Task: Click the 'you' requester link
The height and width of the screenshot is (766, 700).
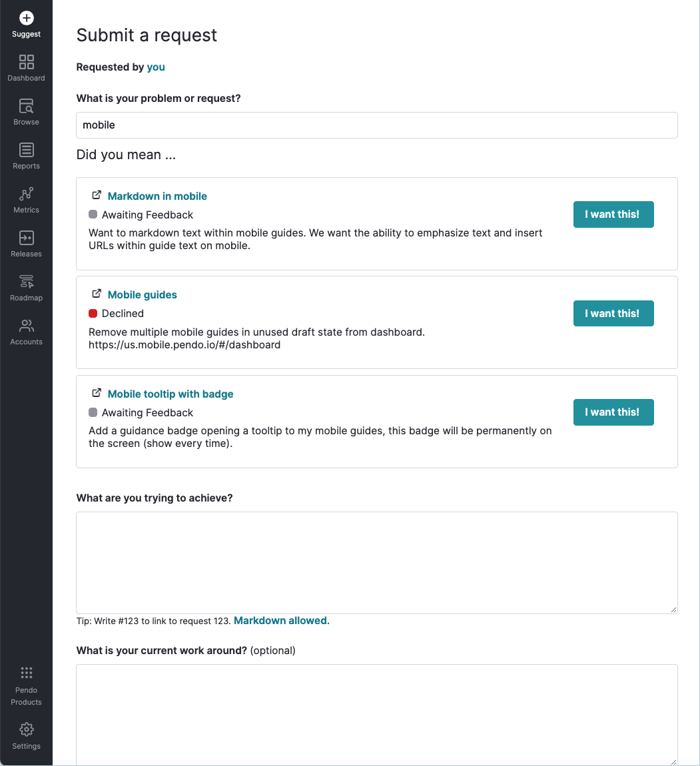Action: click(156, 67)
